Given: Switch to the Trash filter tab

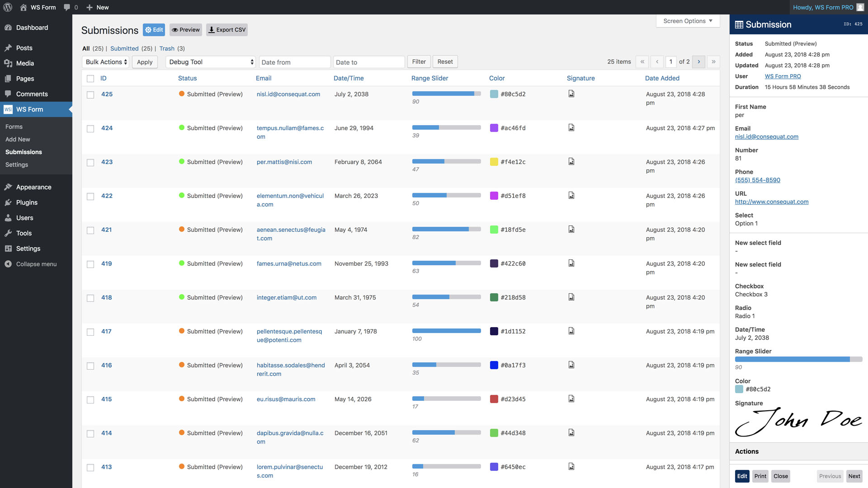Looking at the screenshot, I should pos(167,48).
